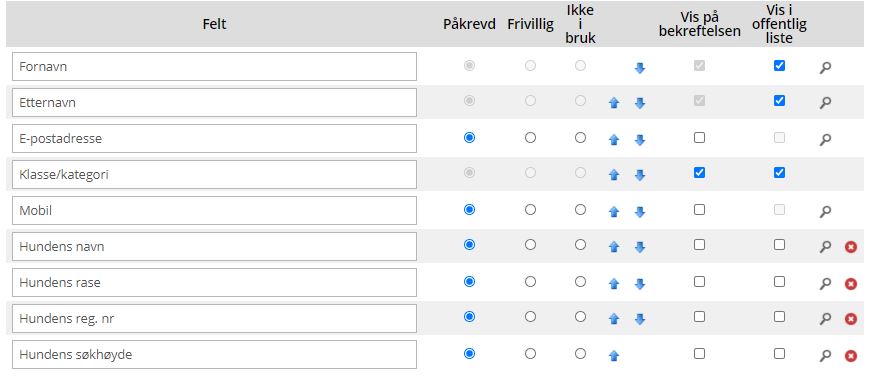Check Vis på bekreftelsen for Hundens navn
Viewport: 880px width, 376px height.
699,245
